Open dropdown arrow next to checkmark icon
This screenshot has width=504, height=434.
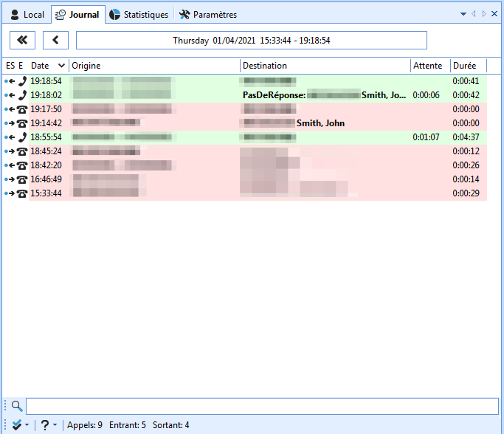[27, 426]
